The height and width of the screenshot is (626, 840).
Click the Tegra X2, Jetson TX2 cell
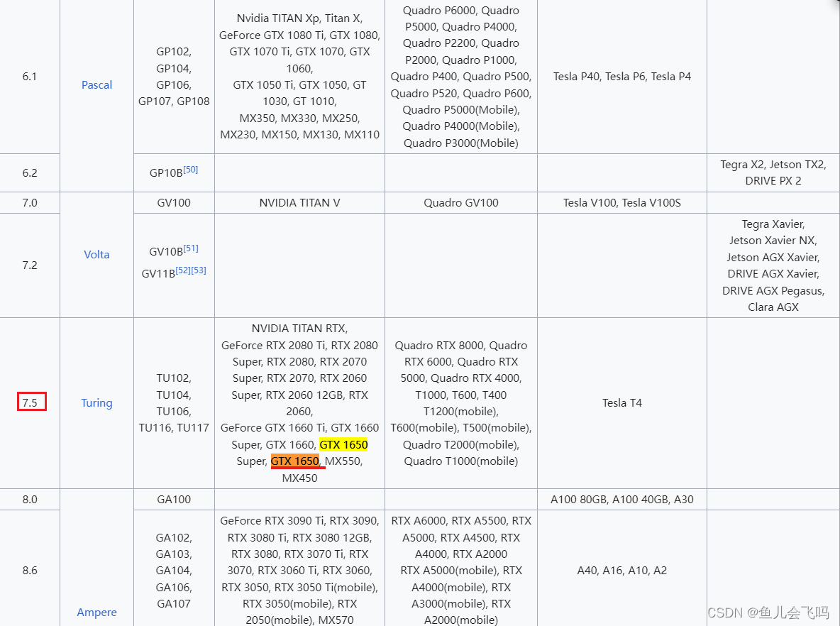tap(773, 172)
